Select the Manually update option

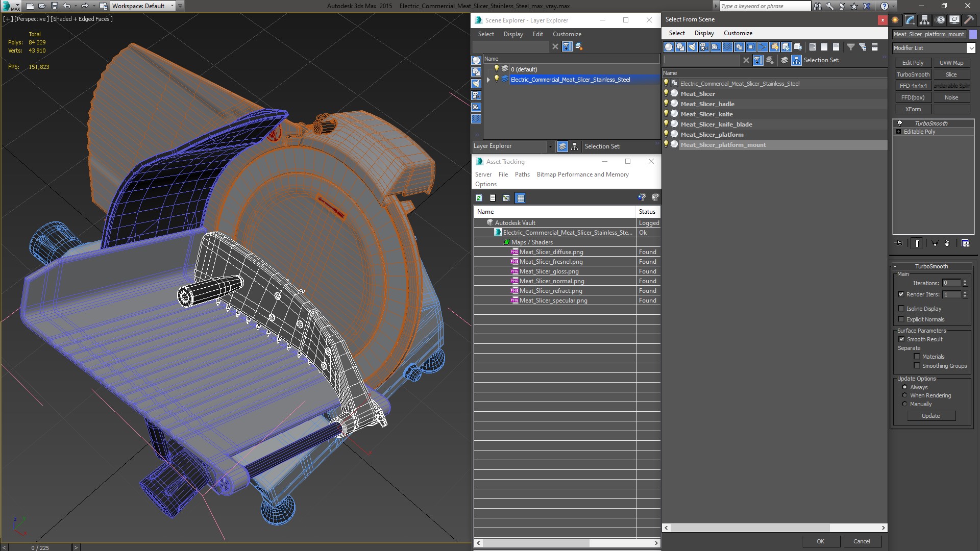[904, 404]
